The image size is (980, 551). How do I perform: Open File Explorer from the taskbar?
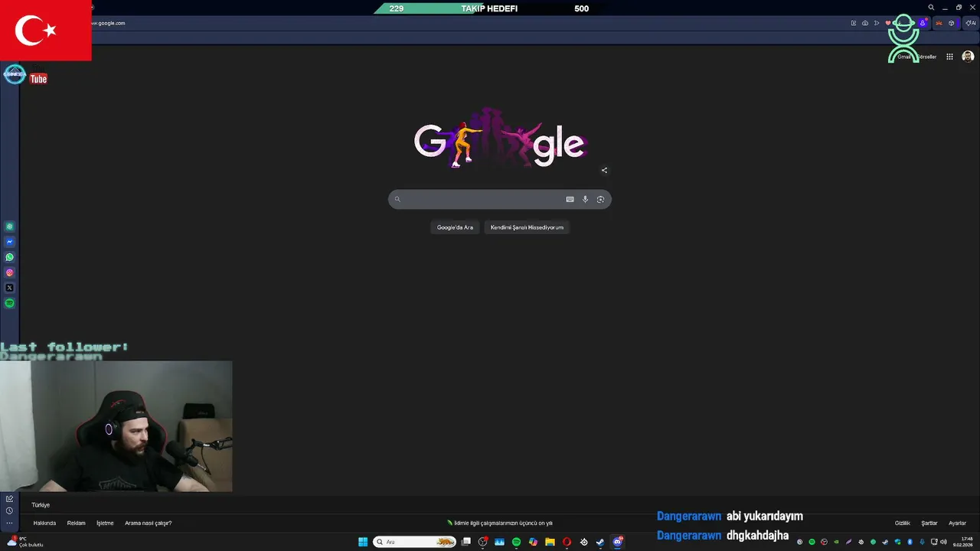[550, 542]
